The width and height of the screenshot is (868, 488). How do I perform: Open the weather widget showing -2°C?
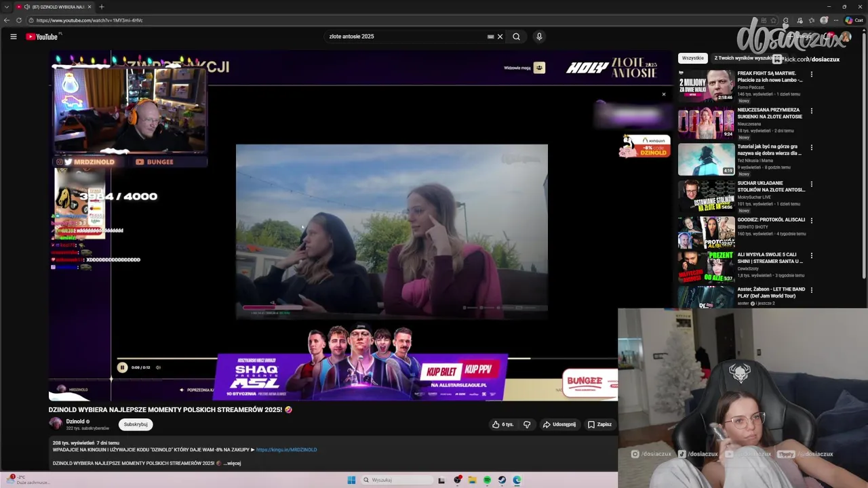pos(27,480)
